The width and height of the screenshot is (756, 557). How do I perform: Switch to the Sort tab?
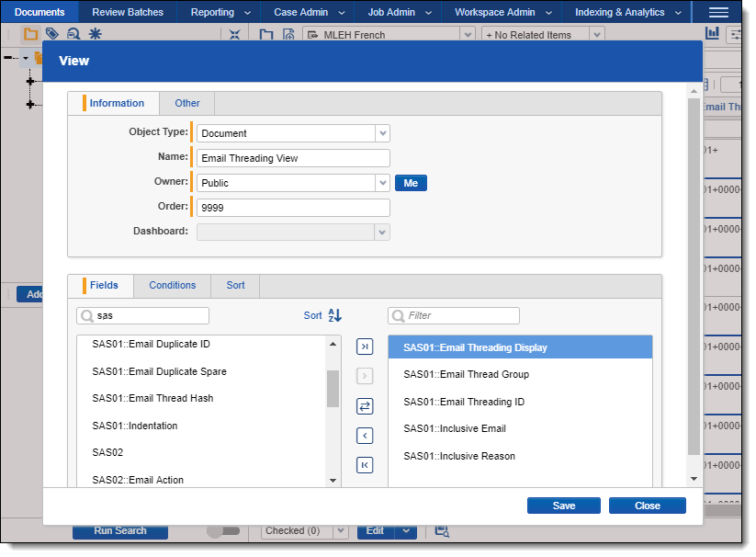(x=236, y=285)
